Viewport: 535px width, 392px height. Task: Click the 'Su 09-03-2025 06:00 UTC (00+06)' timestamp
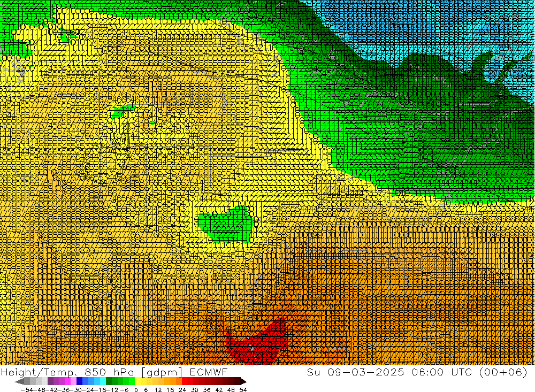[x=417, y=372]
